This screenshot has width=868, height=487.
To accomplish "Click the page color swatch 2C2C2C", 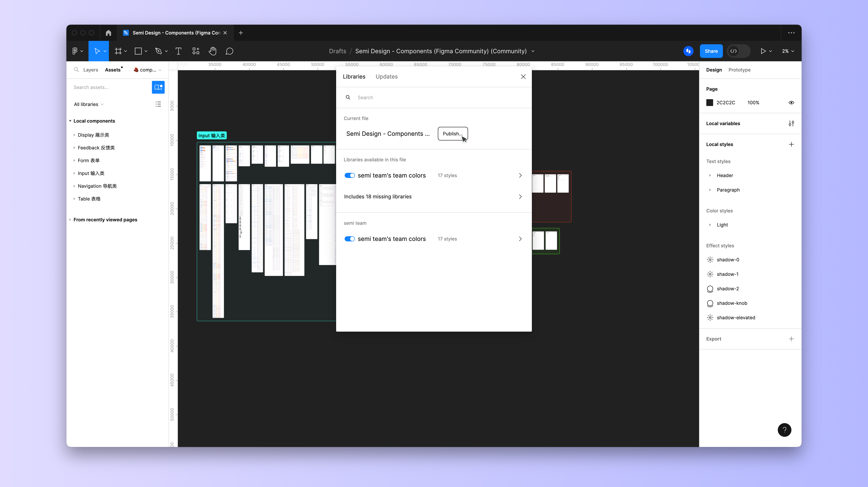I will coord(709,102).
